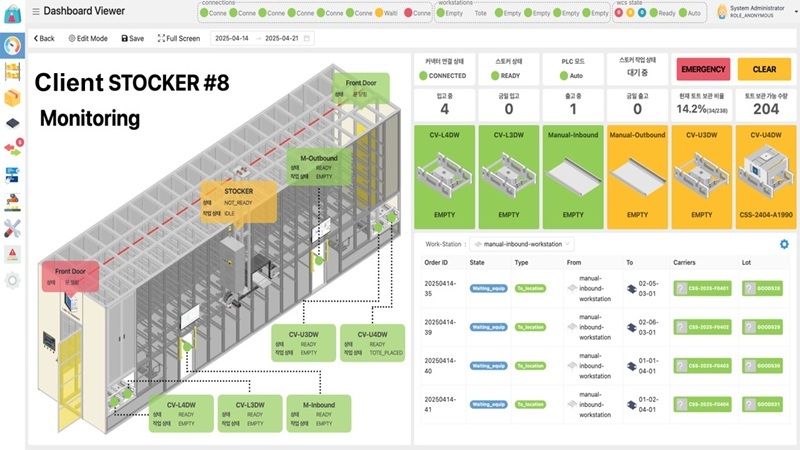
Task: Click the orange STOCKER status label in diagram
Action: (239, 202)
